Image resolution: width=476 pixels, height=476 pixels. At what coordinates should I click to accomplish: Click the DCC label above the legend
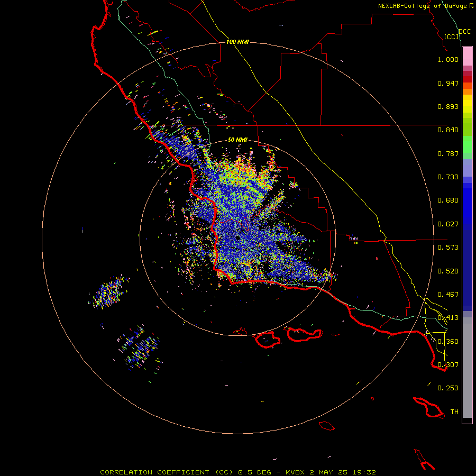pos(465,32)
